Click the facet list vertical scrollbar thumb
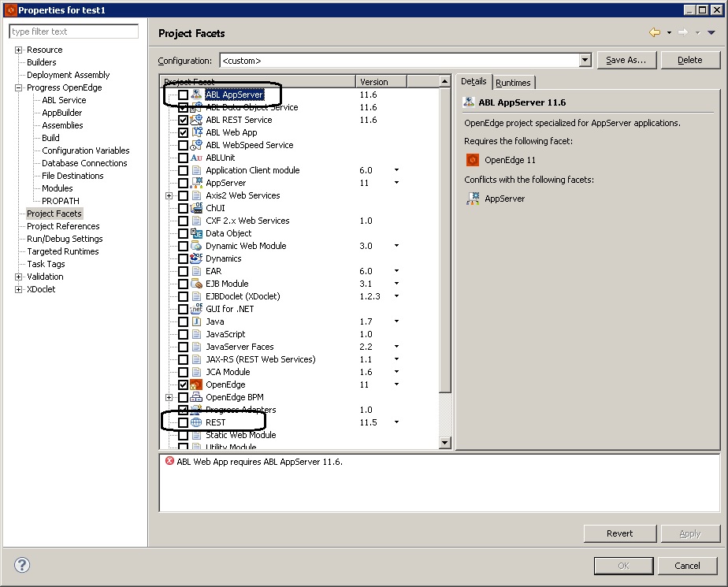The width and height of the screenshot is (728, 587). coord(444,240)
